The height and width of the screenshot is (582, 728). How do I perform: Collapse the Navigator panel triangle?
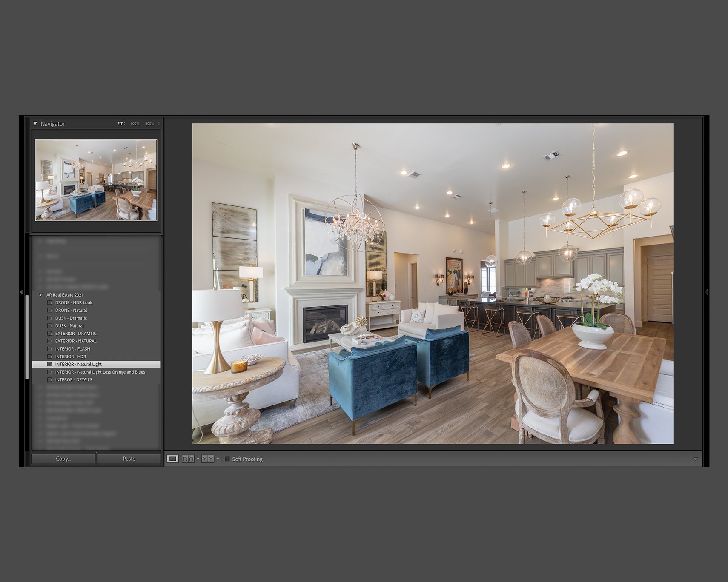(35, 123)
